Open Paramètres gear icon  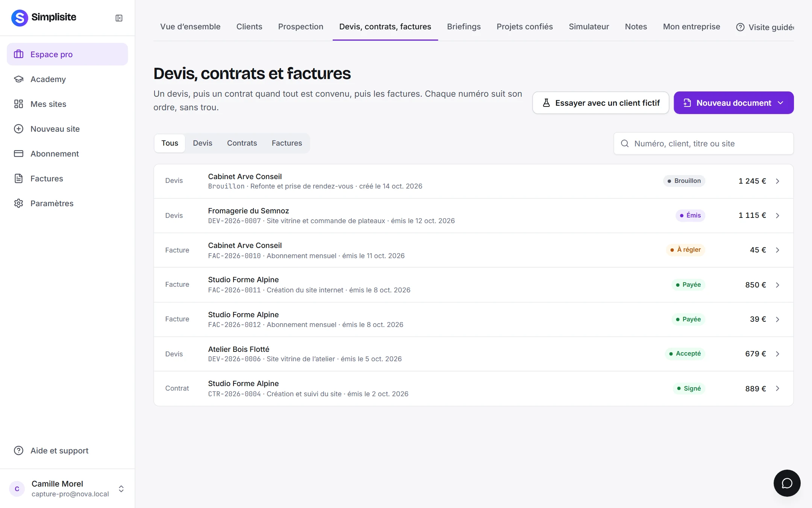(18, 203)
